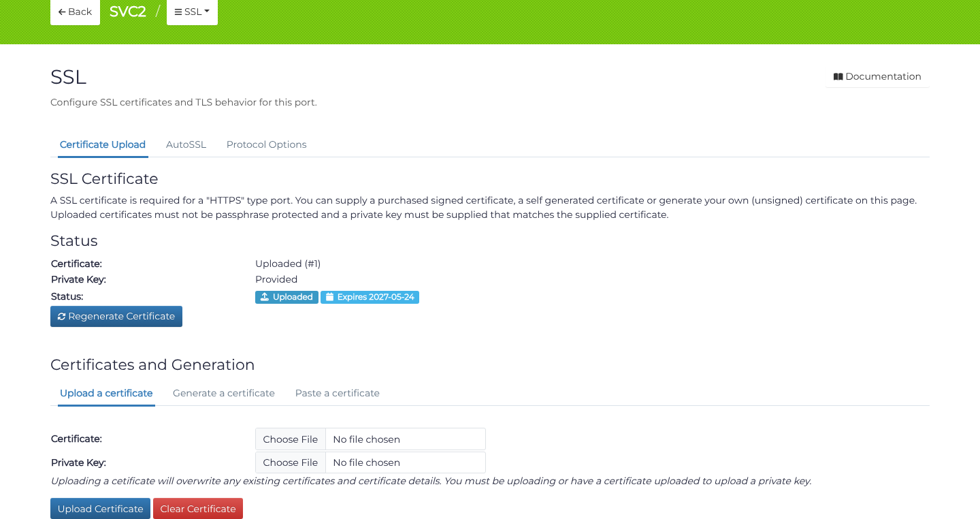Click Certificate 'No file chosen' field
980x519 pixels.
click(x=406, y=439)
